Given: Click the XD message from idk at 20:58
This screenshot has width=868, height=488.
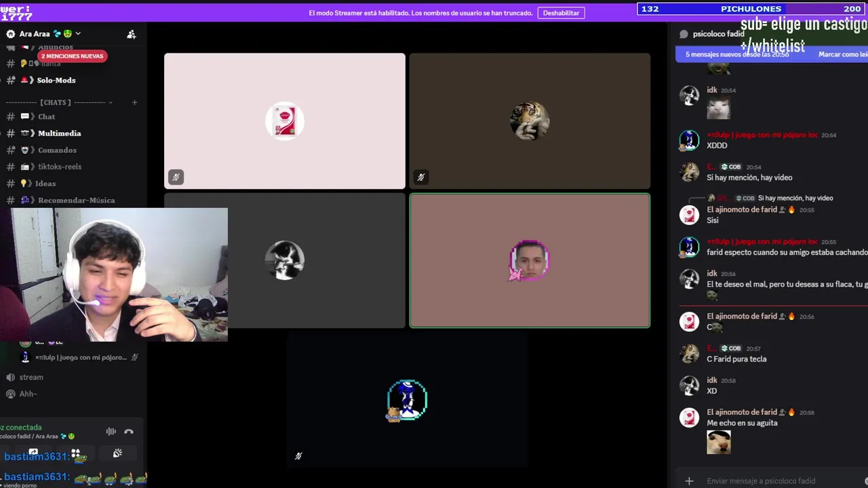Looking at the screenshot, I should click(x=711, y=391).
